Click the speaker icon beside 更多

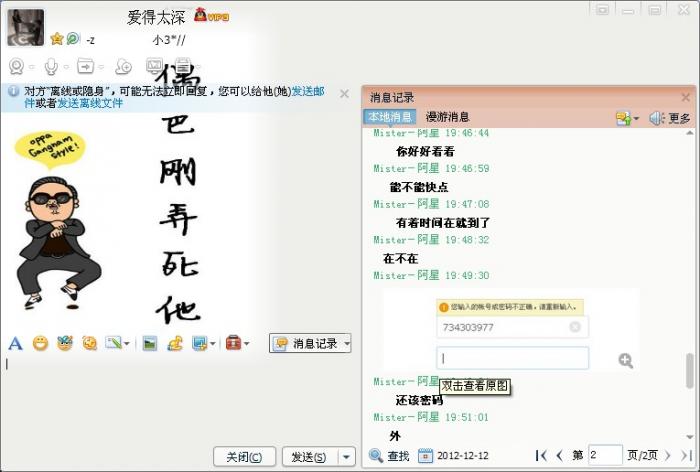tap(656, 118)
